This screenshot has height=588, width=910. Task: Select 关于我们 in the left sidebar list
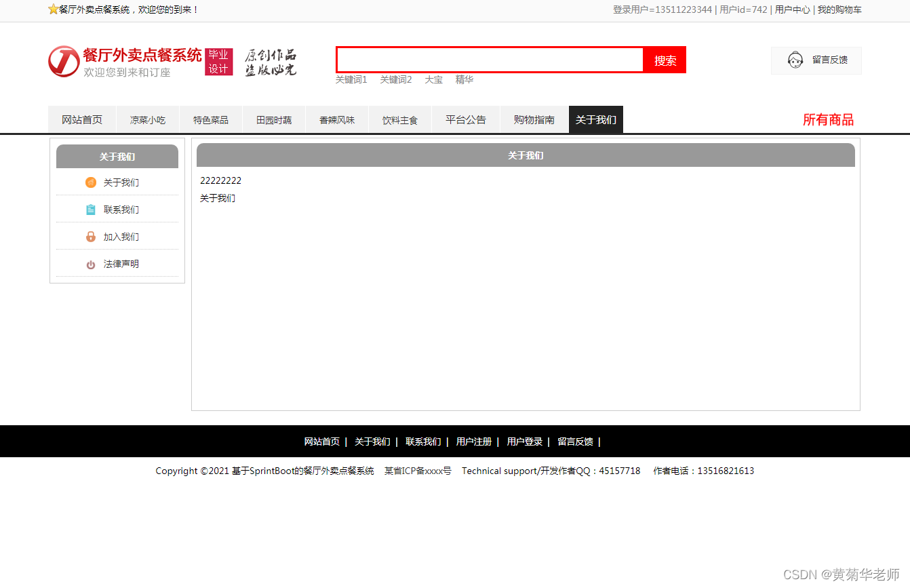point(121,182)
